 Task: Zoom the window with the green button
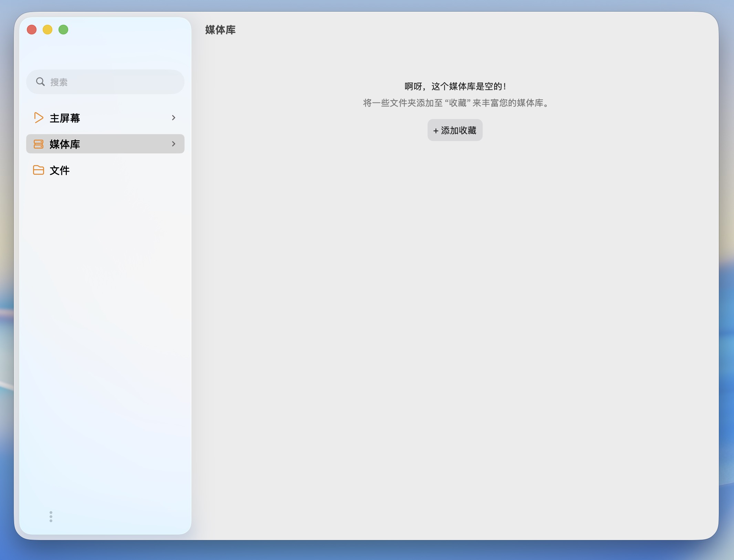click(63, 30)
